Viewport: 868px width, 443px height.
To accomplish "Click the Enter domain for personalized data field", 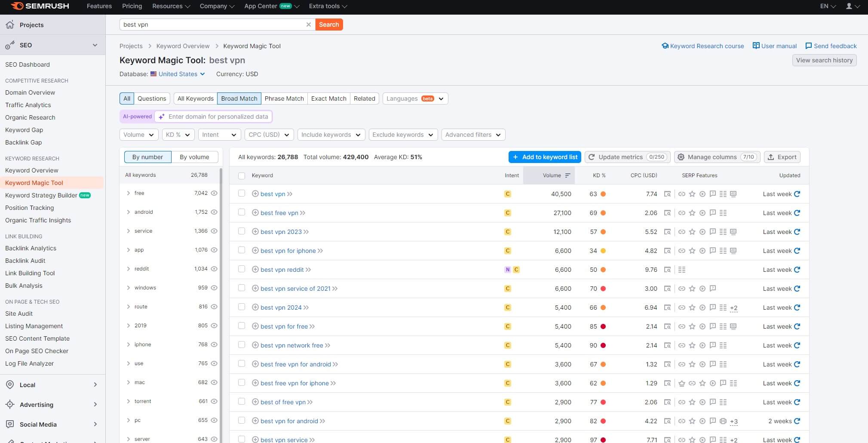I will 213,117.
